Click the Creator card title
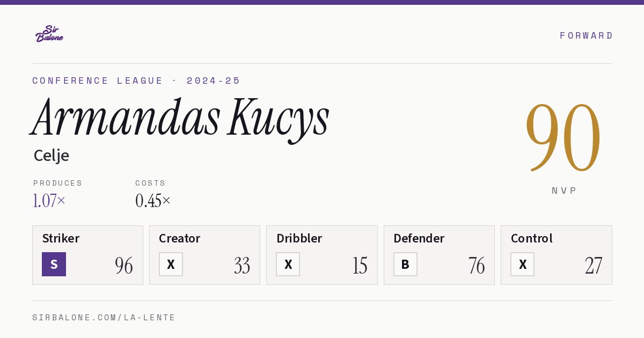 (180, 238)
